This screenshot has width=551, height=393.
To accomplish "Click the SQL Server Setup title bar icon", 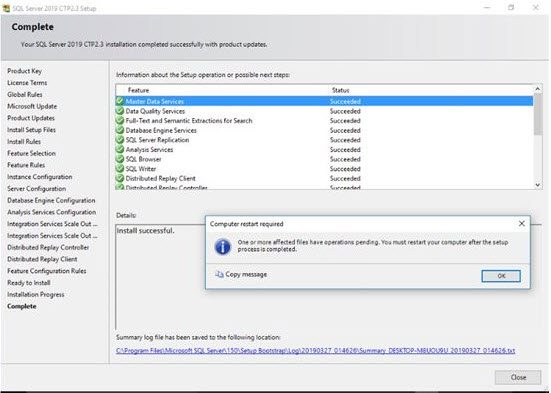I will coord(6,8).
